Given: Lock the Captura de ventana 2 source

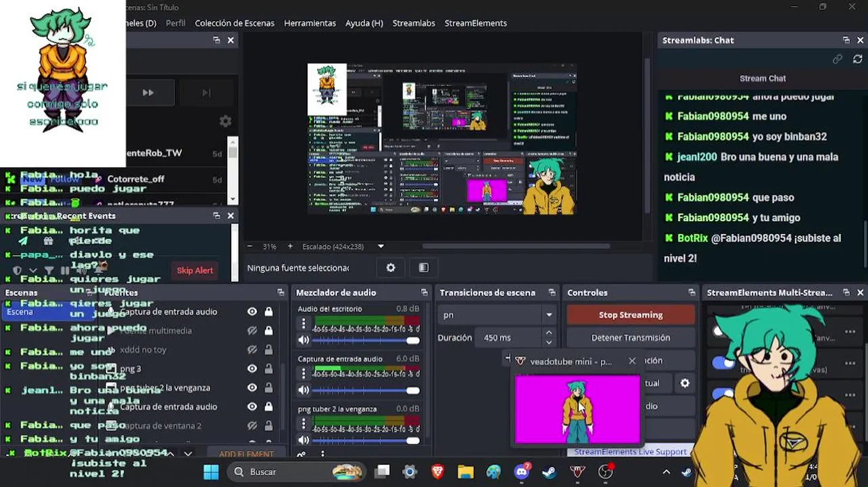Looking at the screenshot, I should tap(268, 425).
